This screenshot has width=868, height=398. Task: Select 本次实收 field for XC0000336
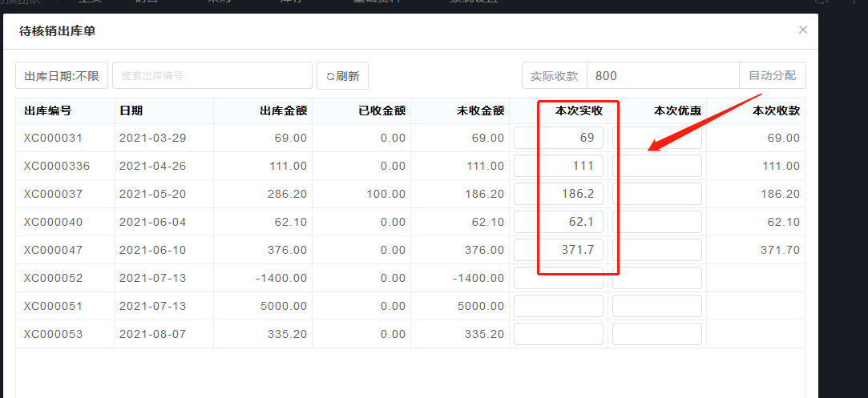[x=559, y=166]
